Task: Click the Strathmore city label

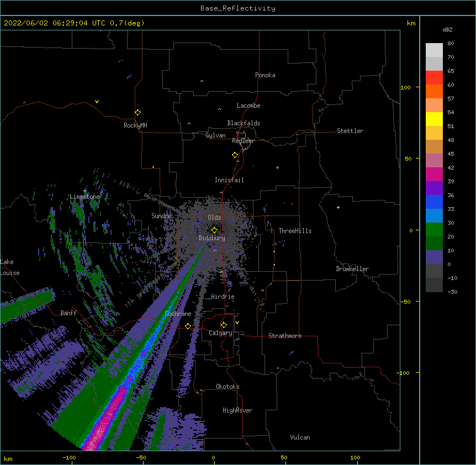Action: [x=285, y=336]
